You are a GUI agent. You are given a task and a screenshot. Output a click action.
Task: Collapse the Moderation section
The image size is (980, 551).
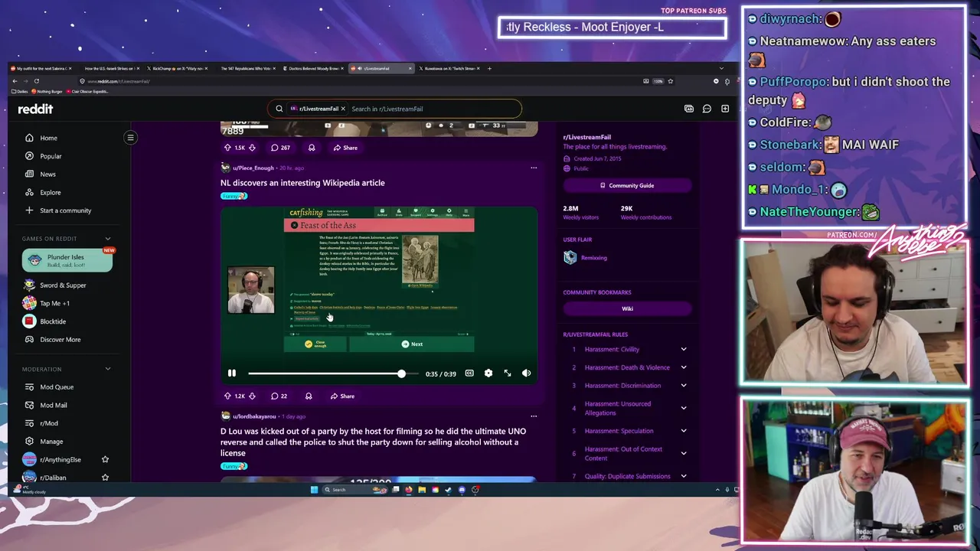coord(107,369)
